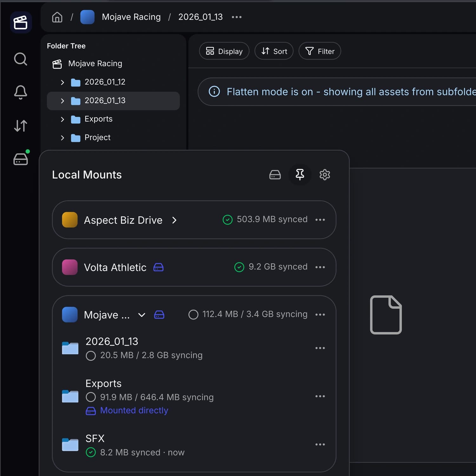Click SFX synced check icon
Image resolution: width=476 pixels, height=476 pixels.
click(91, 452)
